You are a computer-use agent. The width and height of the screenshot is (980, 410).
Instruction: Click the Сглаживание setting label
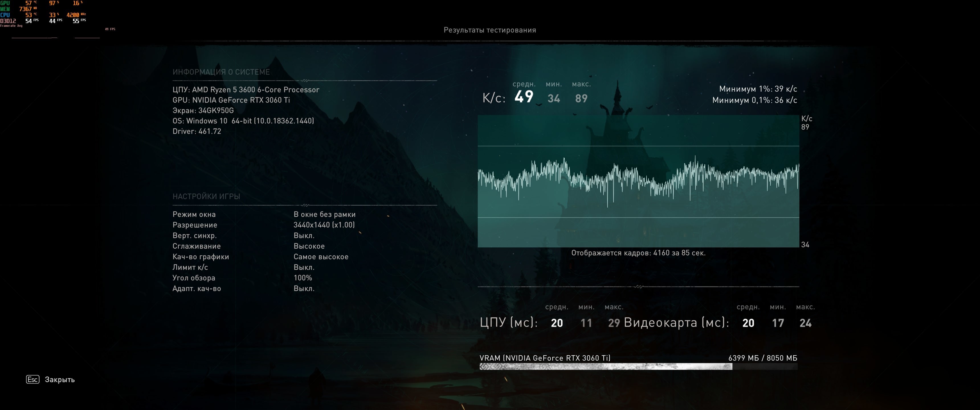click(196, 246)
